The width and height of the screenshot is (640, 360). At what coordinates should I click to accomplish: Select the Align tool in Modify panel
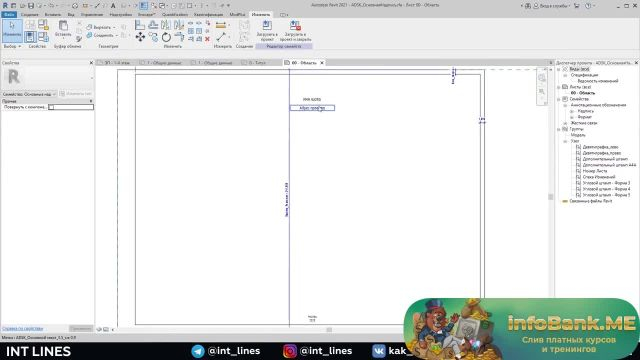click(x=140, y=25)
